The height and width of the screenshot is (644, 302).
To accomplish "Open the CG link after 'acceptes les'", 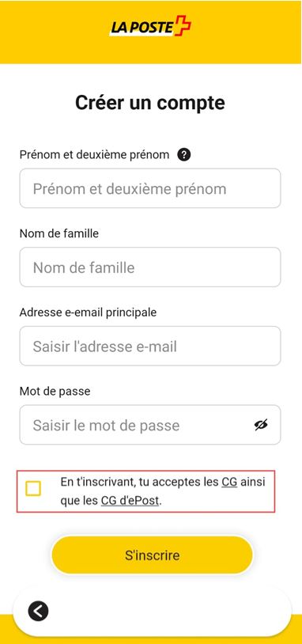I will tap(229, 482).
